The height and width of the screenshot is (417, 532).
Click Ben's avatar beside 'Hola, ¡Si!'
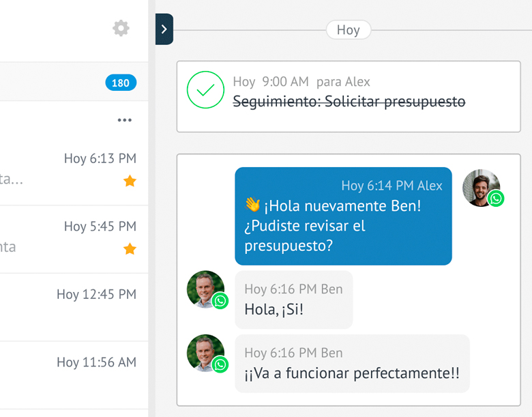point(205,289)
